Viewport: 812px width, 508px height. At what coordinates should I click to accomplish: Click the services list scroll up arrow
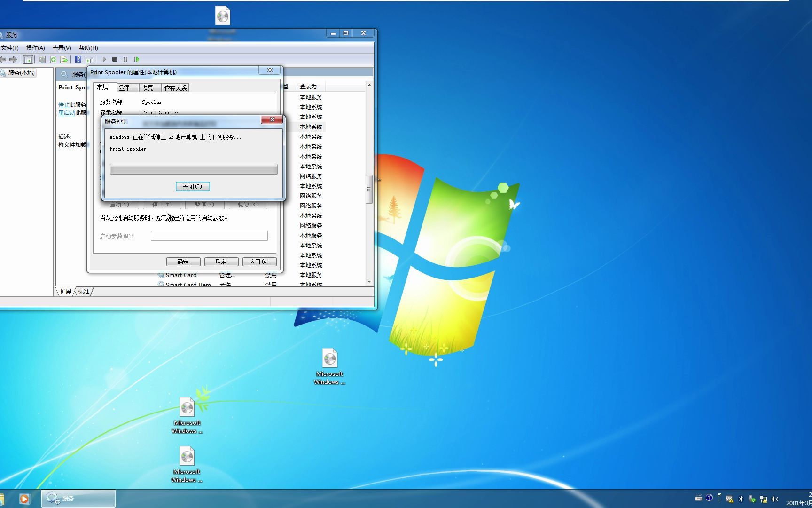coord(369,85)
